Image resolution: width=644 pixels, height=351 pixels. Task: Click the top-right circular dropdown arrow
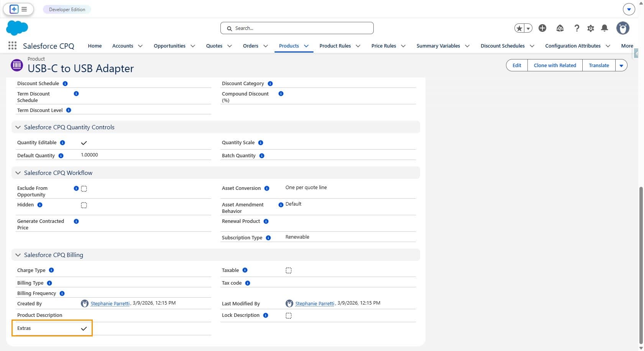[629, 9]
